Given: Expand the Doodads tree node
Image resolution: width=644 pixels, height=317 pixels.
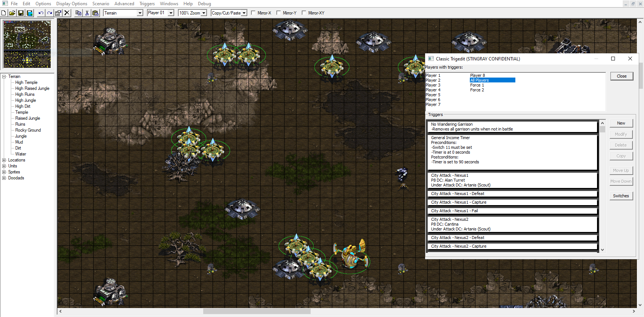Looking at the screenshot, I should (4, 178).
